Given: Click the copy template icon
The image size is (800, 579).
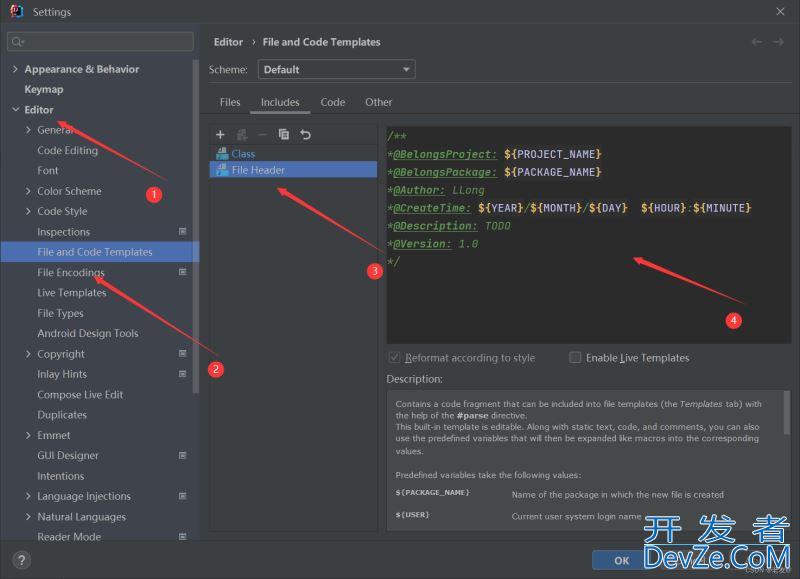Looking at the screenshot, I should [x=284, y=134].
